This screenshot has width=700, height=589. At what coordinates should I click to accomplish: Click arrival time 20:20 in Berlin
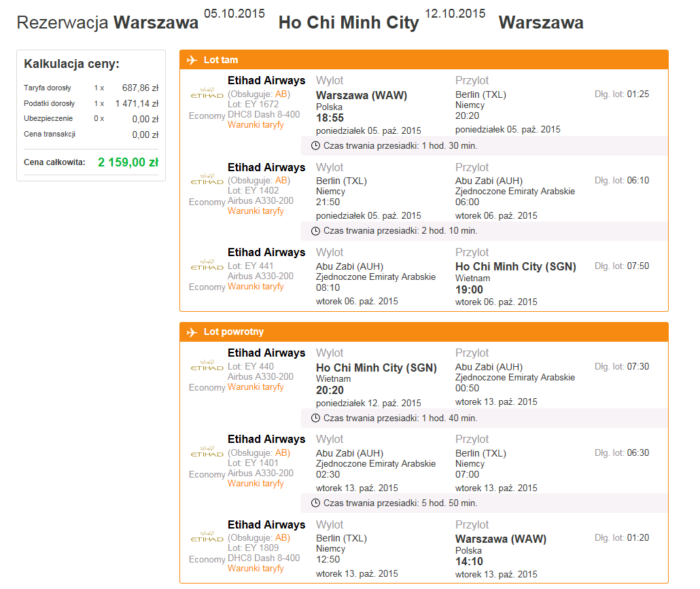pos(467,116)
